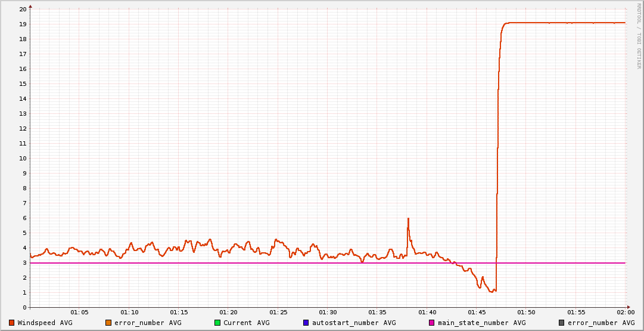Click the 0 value on the y-axis

pyautogui.click(x=24, y=308)
